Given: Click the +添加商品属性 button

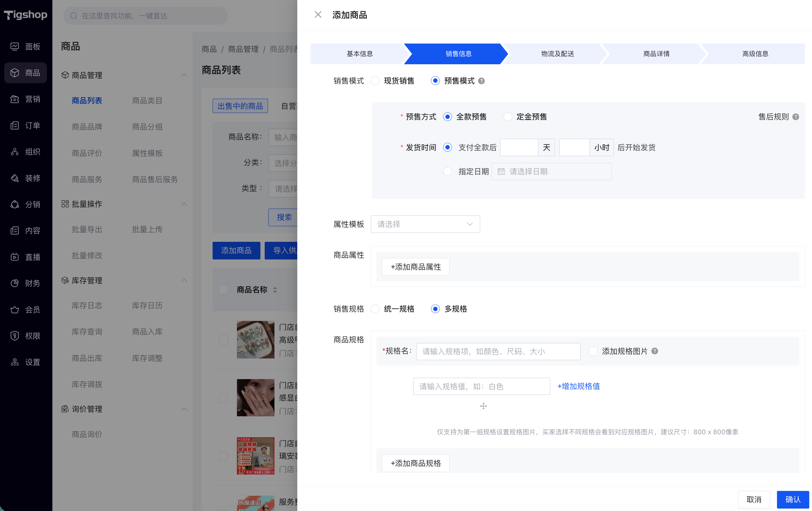Looking at the screenshot, I should click(x=415, y=267).
